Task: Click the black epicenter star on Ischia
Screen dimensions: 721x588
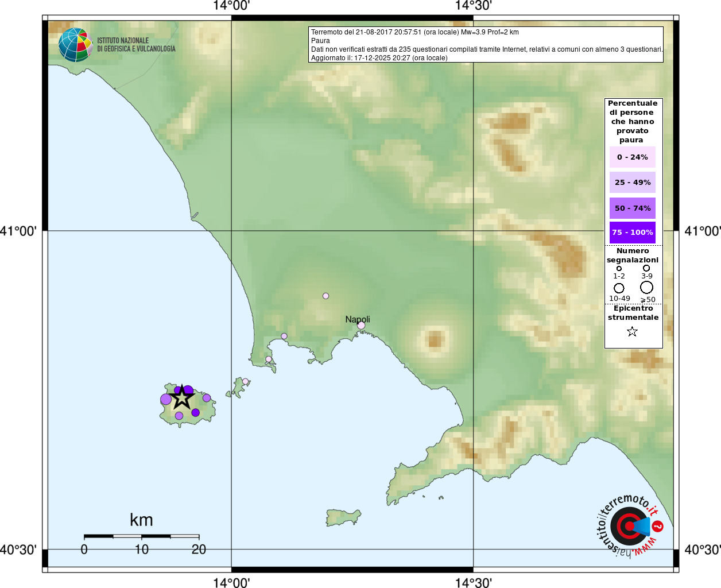Action: click(182, 397)
